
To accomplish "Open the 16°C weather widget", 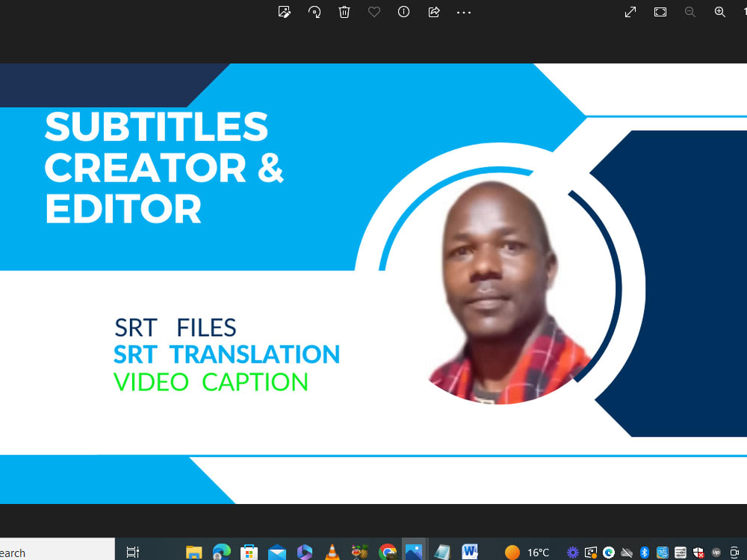I will coord(527,553).
